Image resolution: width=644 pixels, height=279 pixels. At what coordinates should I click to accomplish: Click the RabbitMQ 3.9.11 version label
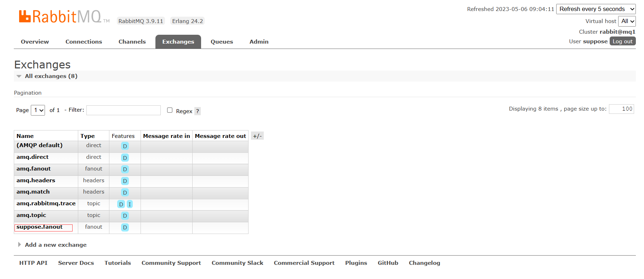pos(141,21)
